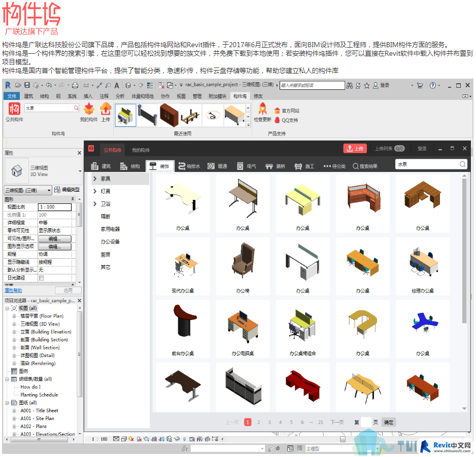The height and width of the screenshot is (457, 476).
Task: Click the plugin results vertical scrollbar
Action: (464, 251)
